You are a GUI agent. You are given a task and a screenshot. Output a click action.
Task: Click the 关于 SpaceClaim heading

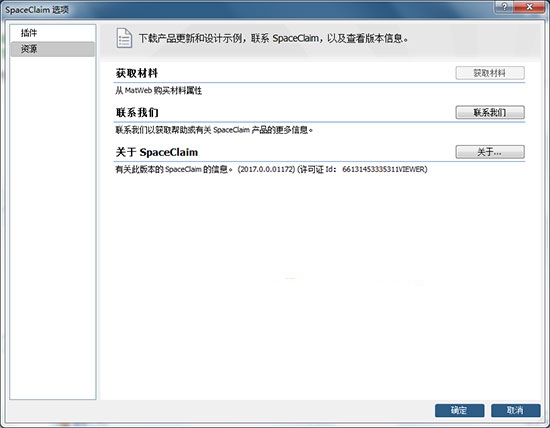click(x=157, y=152)
